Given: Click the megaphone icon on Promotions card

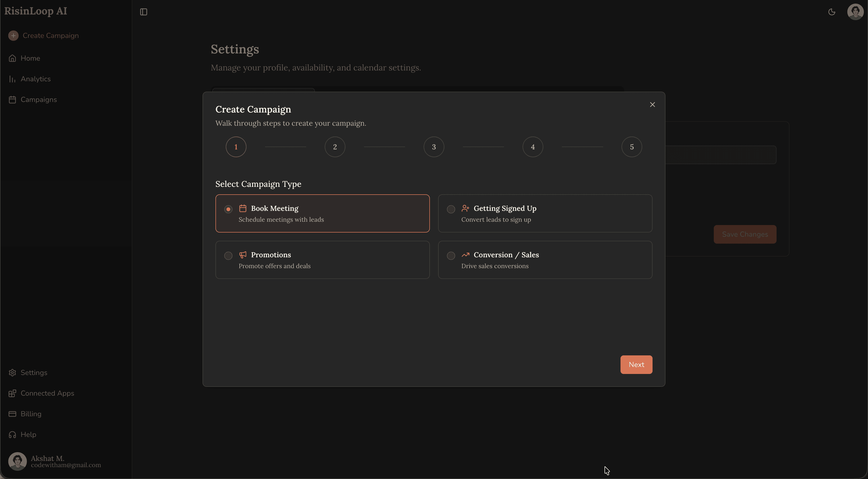Looking at the screenshot, I should (243, 255).
